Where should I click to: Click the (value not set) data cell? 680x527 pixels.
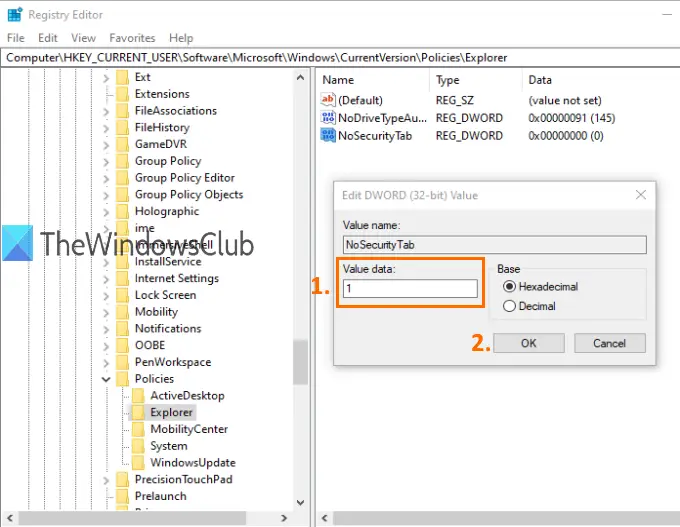pyautogui.click(x=565, y=101)
